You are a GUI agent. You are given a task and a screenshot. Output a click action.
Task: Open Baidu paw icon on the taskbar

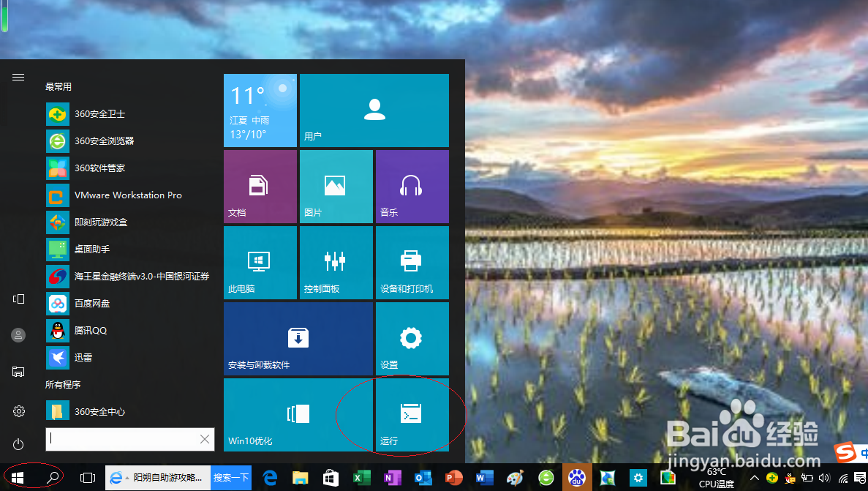pyautogui.click(x=577, y=478)
